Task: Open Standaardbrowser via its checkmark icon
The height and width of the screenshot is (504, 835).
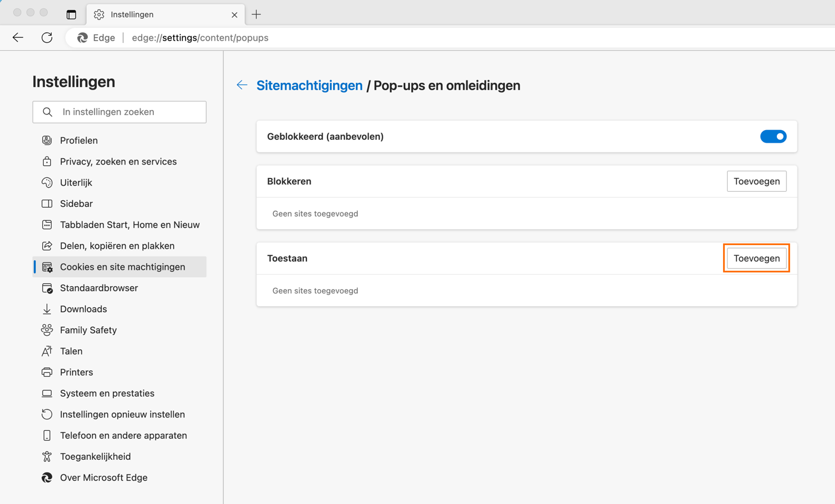Action: point(47,287)
